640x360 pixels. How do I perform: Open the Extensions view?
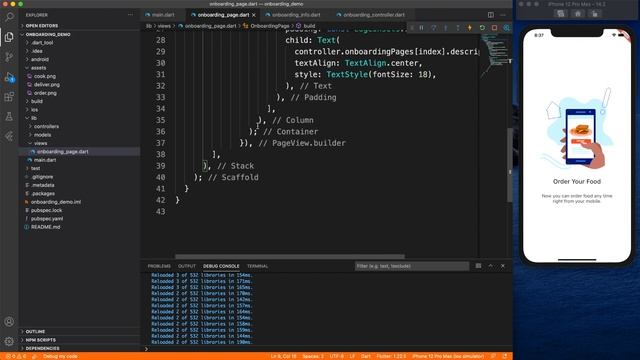[9, 97]
